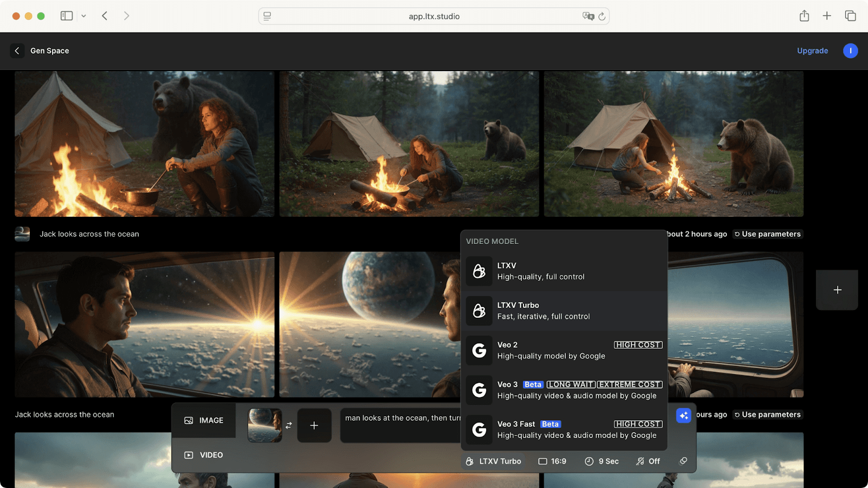The width and height of the screenshot is (868, 488).
Task: Click the sparkle enhance prompt icon
Action: [684, 415]
